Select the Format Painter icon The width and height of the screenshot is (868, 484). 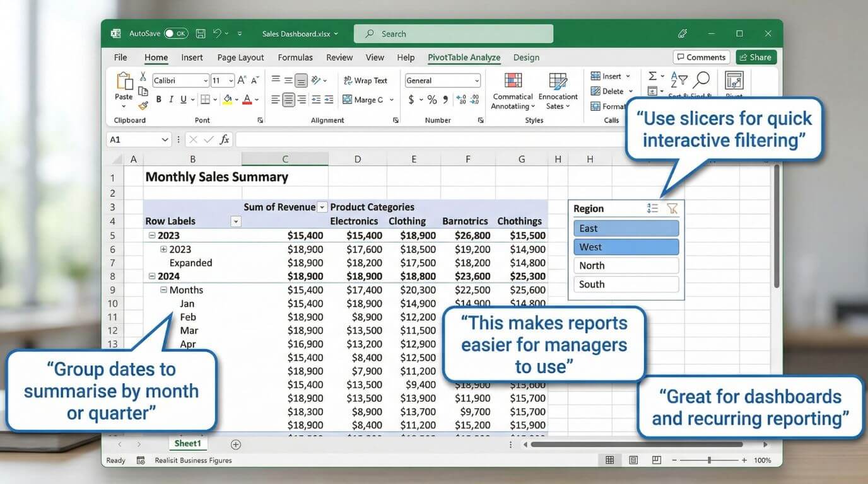tap(144, 105)
